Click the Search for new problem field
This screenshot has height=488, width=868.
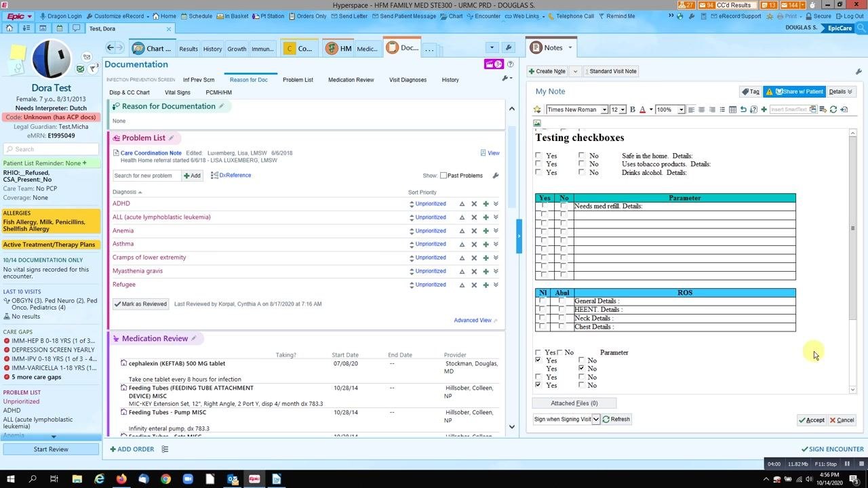click(146, 176)
